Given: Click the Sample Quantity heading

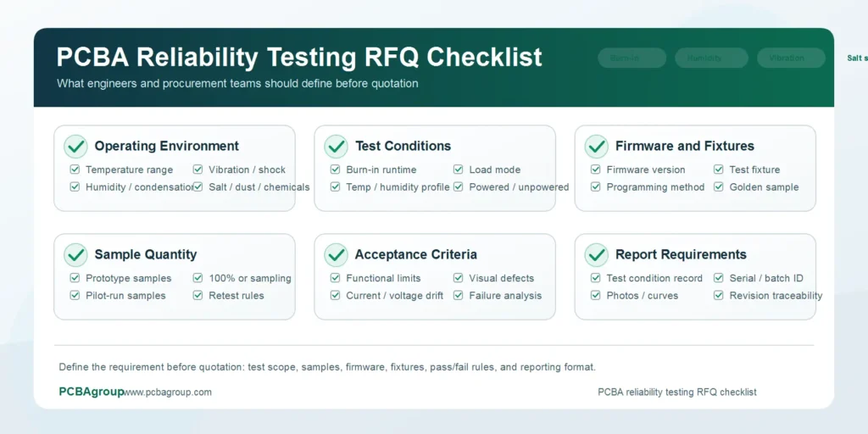Looking at the screenshot, I should coord(146,254).
